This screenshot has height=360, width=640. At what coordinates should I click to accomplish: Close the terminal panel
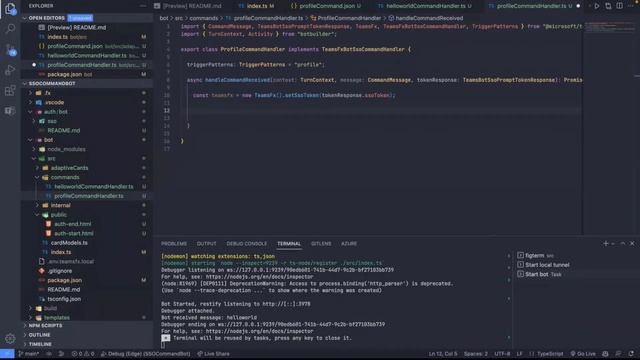click(632, 243)
